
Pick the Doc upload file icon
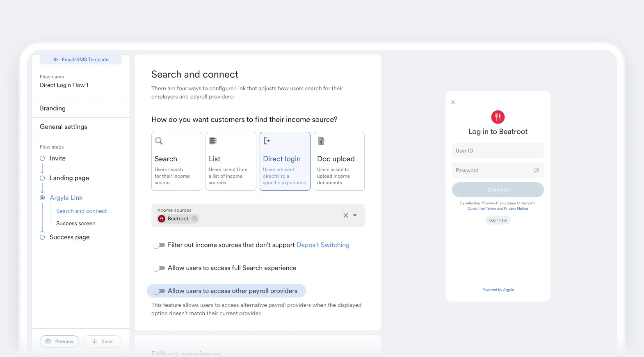321,141
